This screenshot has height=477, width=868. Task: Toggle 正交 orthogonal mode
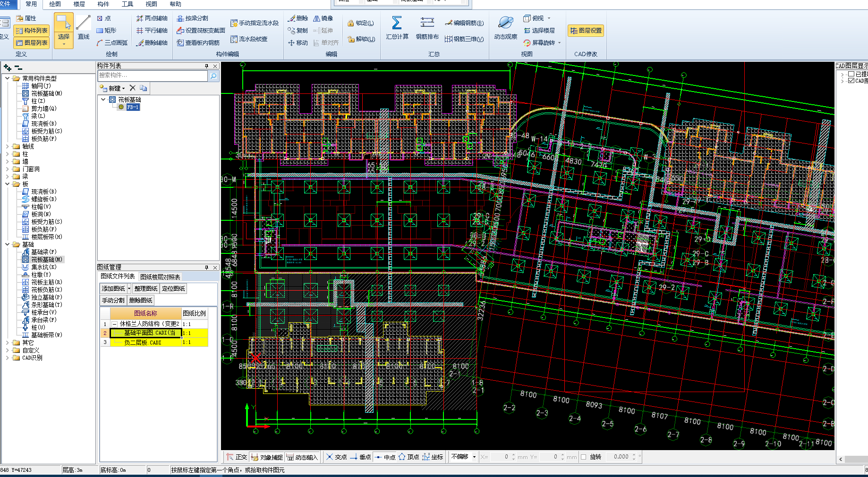(237, 457)
